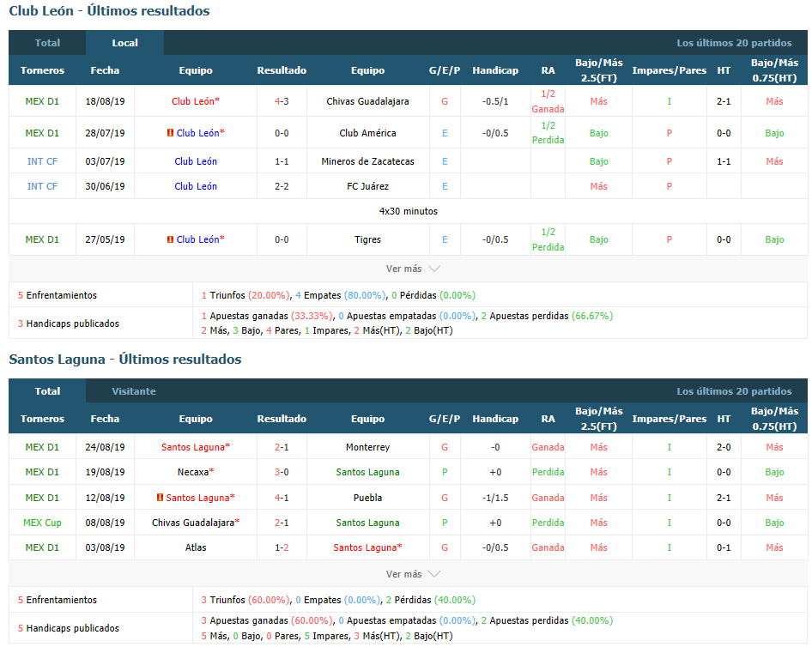The height and width of the screenshot is (647, 812).
Task: Open Monterrey team link
Action: (367, 447)
